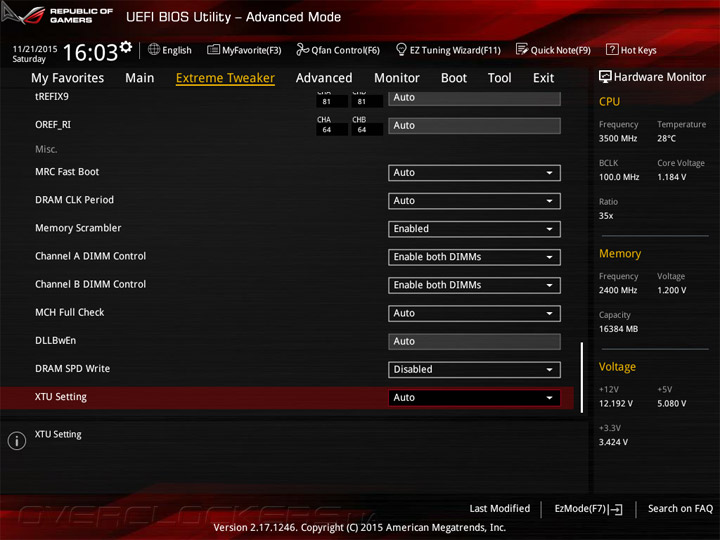Select the DRAM CLK Period label
Screen dimensions: 720x540
tap(74, 200)
